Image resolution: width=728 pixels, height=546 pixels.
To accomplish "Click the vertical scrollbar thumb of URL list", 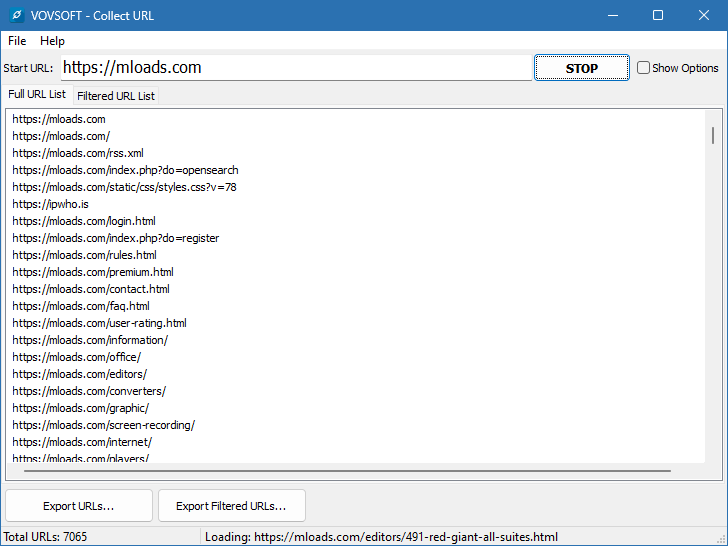I will click(x=713, y=135).
